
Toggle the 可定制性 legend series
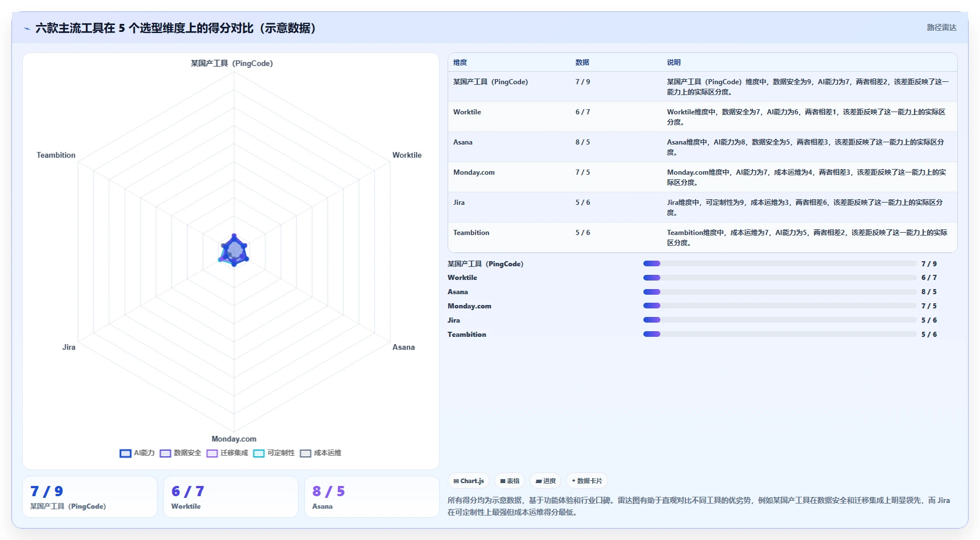pyautogui.click(x=274, y=453)
